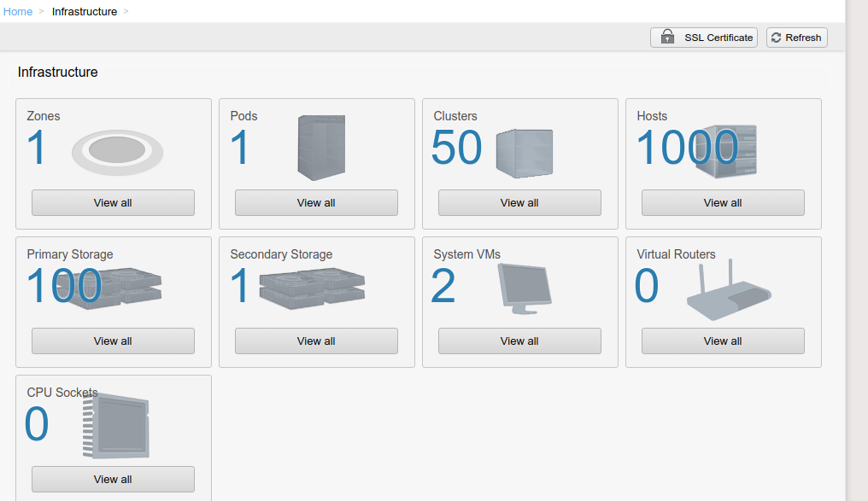The width and height of the screenshot is (868, 501).
Task: Click the Zones card title
Action: [x=44, y=116]
